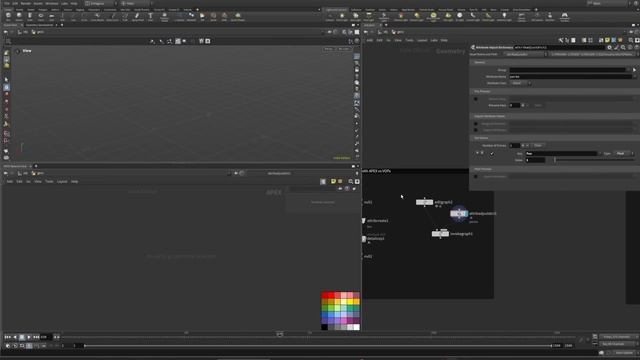The width and height of the screenshot is (640, 360).
Task: Pick the white swatch in color palette
Action: click(356, 327)
